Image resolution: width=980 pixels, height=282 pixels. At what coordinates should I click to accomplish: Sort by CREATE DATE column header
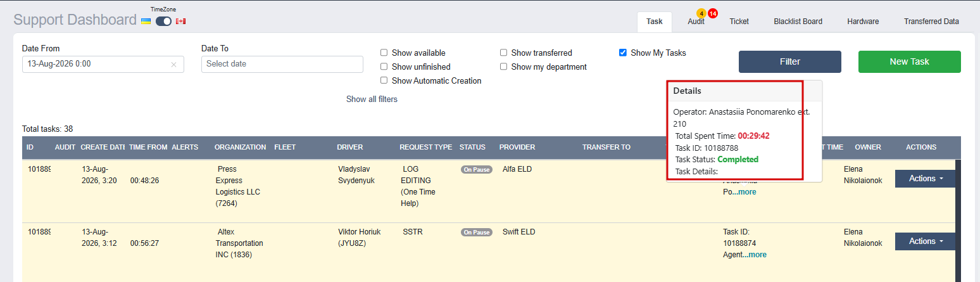(x=103, y=147)
